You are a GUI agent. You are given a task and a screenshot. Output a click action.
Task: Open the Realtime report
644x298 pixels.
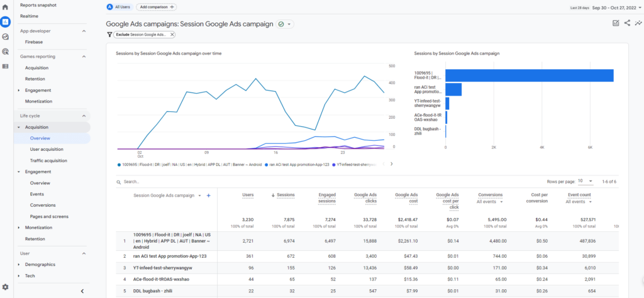(29, 16)
